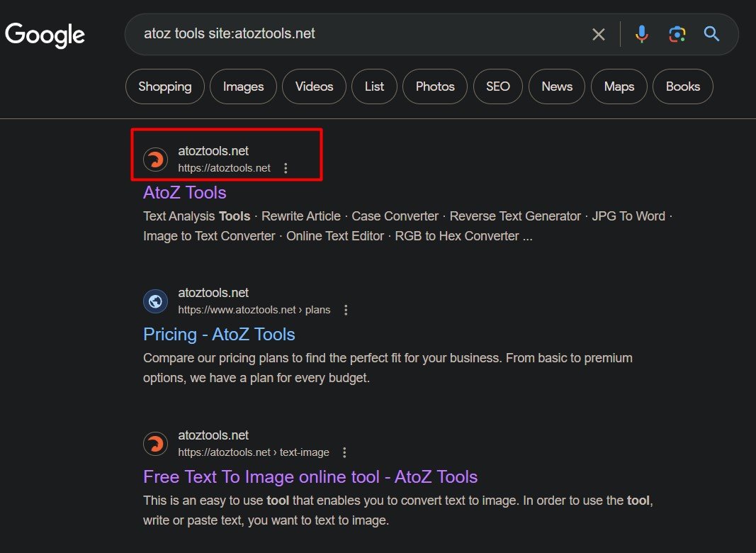Switch to the Images filter tab
756x553 pixels.
coord(243,86)
